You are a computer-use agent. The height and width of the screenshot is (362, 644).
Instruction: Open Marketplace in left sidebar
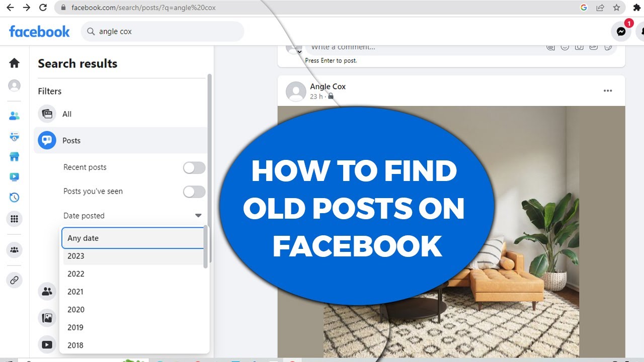[x=15, y=157]
